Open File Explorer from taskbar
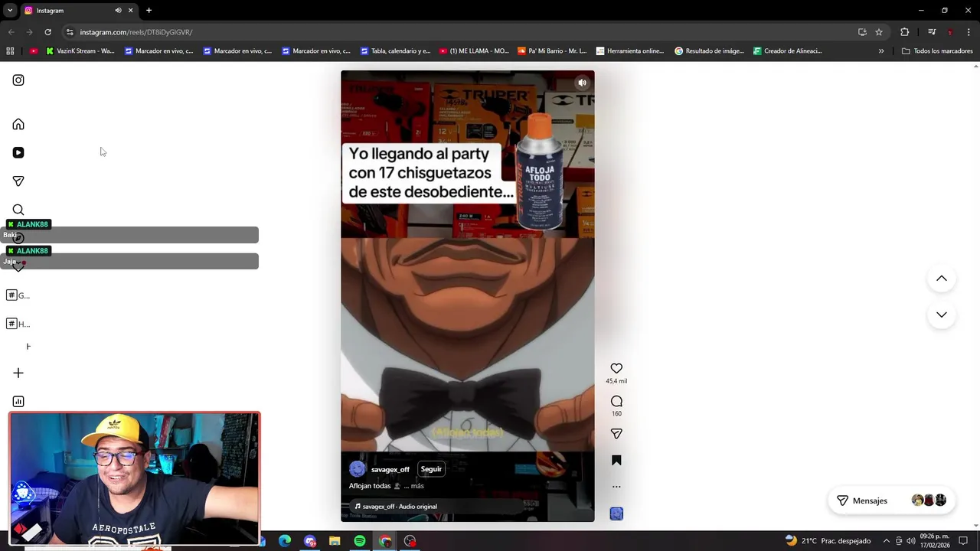This screenshot has width=980, height=551. tap(335, 541)
